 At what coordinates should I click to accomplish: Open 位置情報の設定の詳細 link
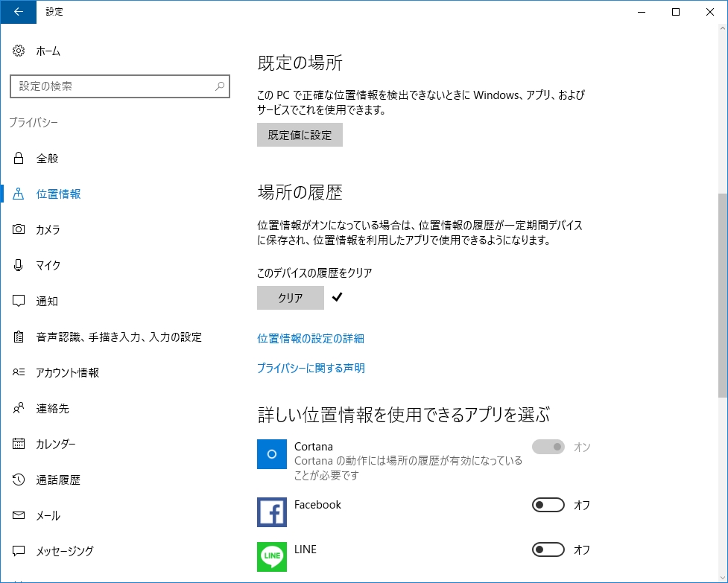click(311, 338)
